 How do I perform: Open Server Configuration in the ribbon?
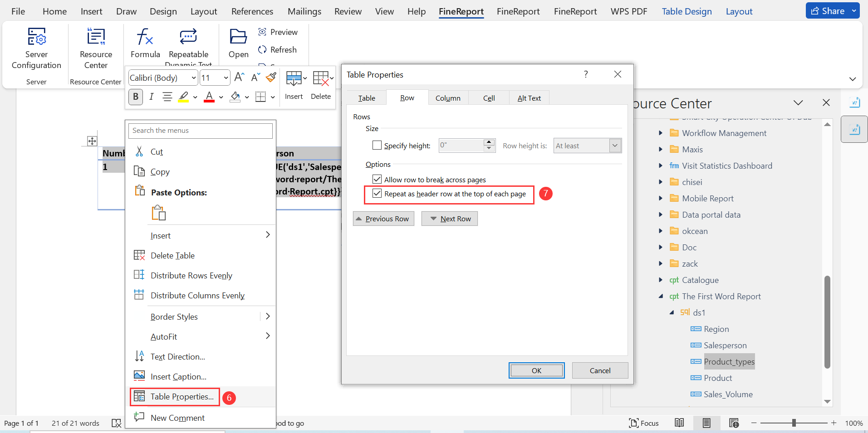pyautogui.click(x=36, y=48)
